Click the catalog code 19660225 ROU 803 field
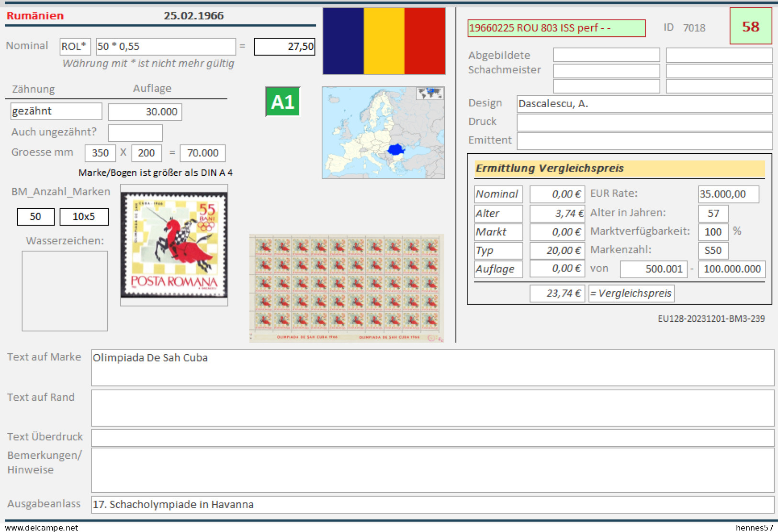Image resolution: width=778 pixels, height=532 pixels. [556, 28]
